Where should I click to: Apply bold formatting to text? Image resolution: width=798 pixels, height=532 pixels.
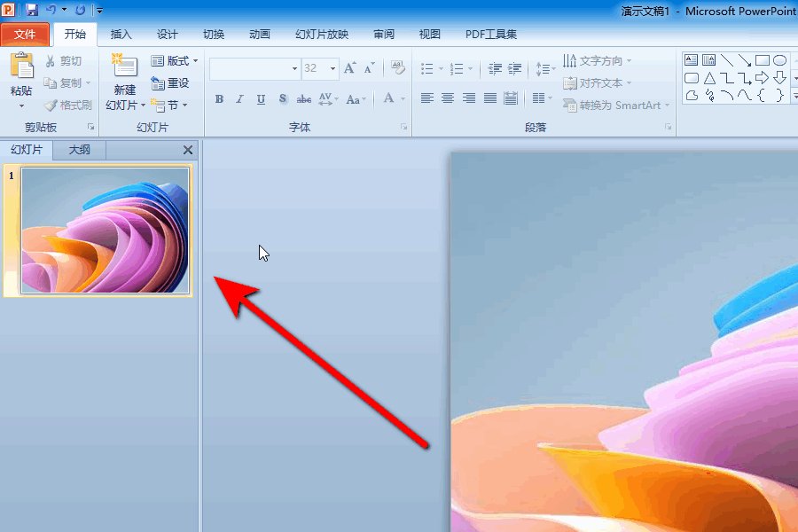click(x=219, y=99)
